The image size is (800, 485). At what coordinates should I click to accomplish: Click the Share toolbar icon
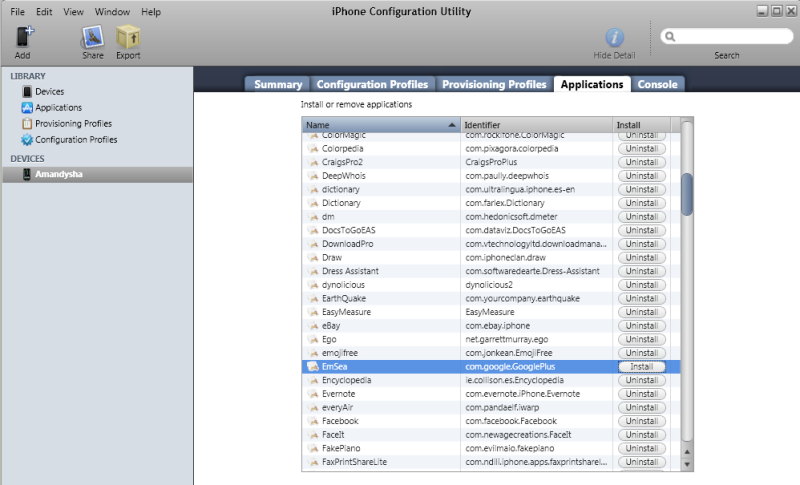point(92,37)
